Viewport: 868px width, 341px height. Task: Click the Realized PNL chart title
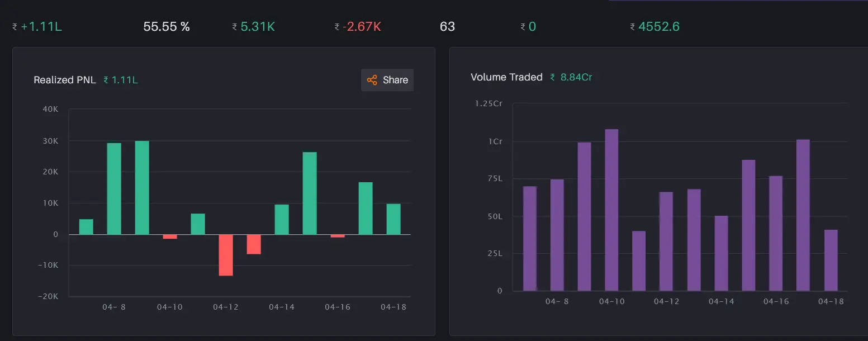61,80
